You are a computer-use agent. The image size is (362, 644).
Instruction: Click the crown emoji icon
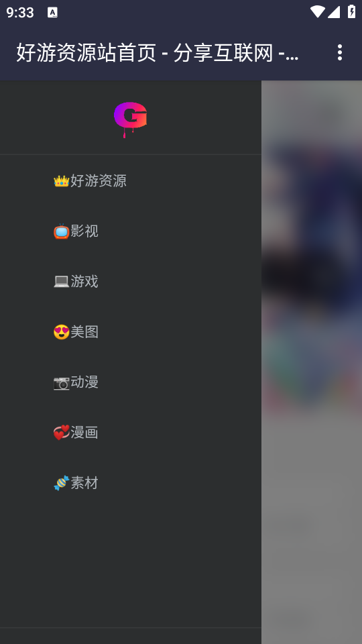coord(61,180)
